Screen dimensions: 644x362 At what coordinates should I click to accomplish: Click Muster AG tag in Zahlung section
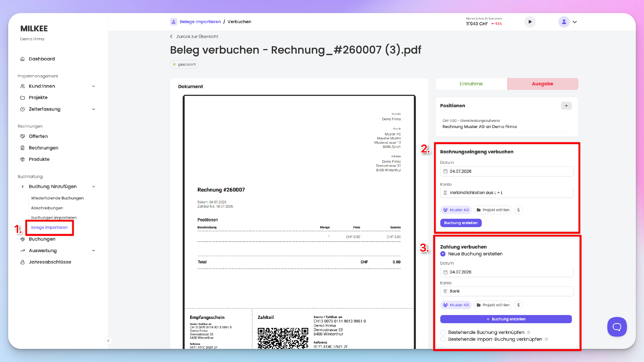[456, 305]
